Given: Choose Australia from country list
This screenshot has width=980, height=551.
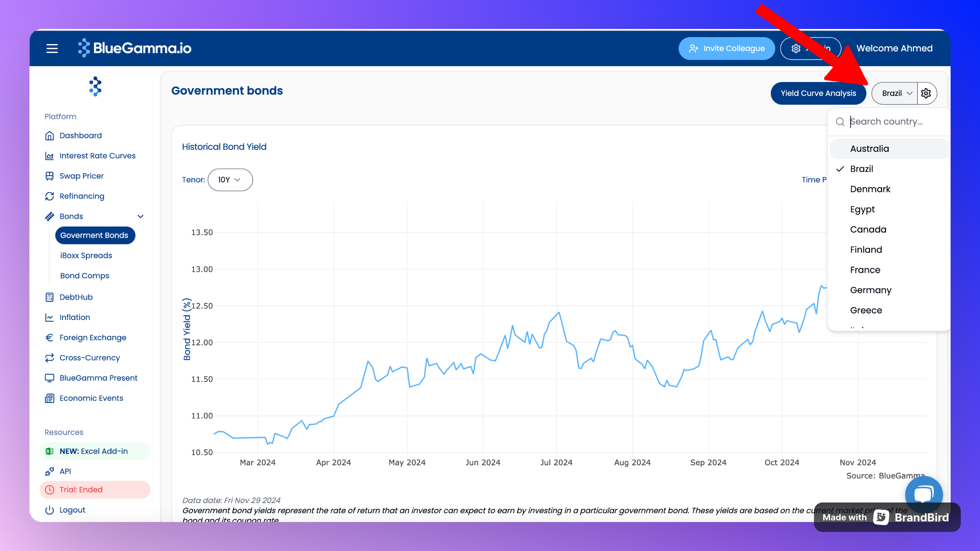Looking at the screenshot, I should [869, 149].
